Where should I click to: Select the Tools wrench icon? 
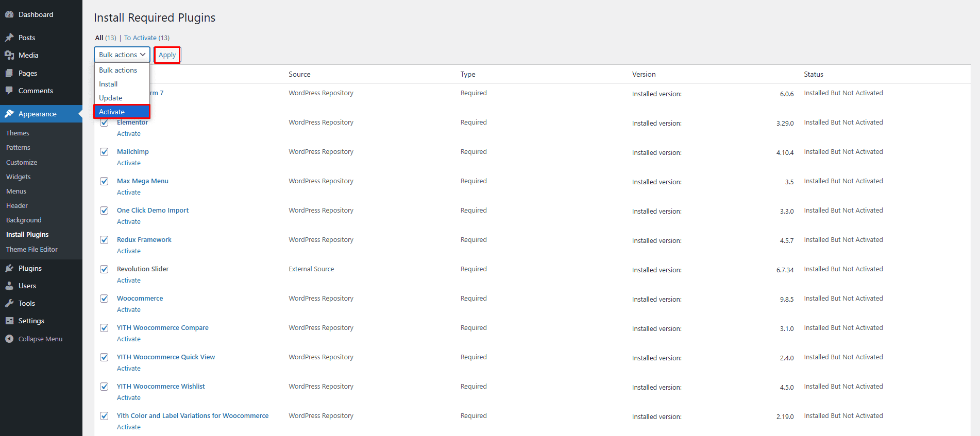(9, 303)
